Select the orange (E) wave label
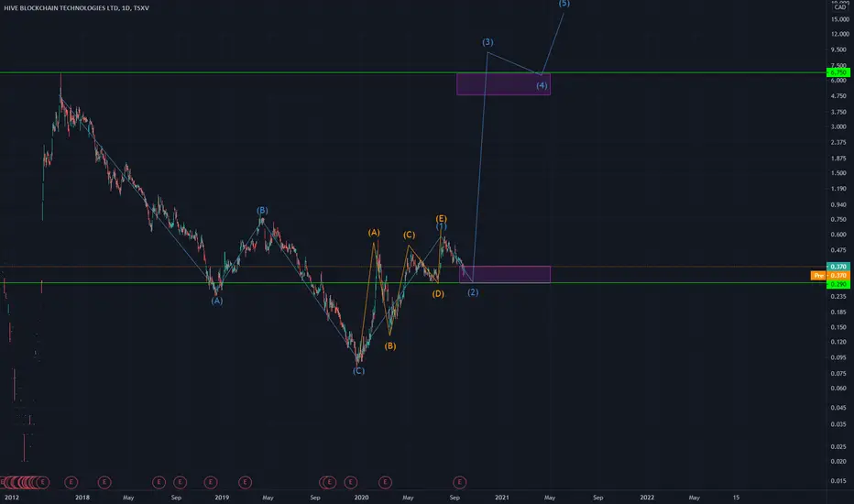 coord(441,218)
